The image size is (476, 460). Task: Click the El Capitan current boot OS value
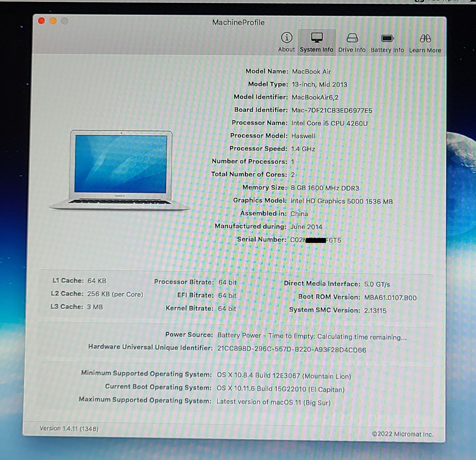pos(280,389)
